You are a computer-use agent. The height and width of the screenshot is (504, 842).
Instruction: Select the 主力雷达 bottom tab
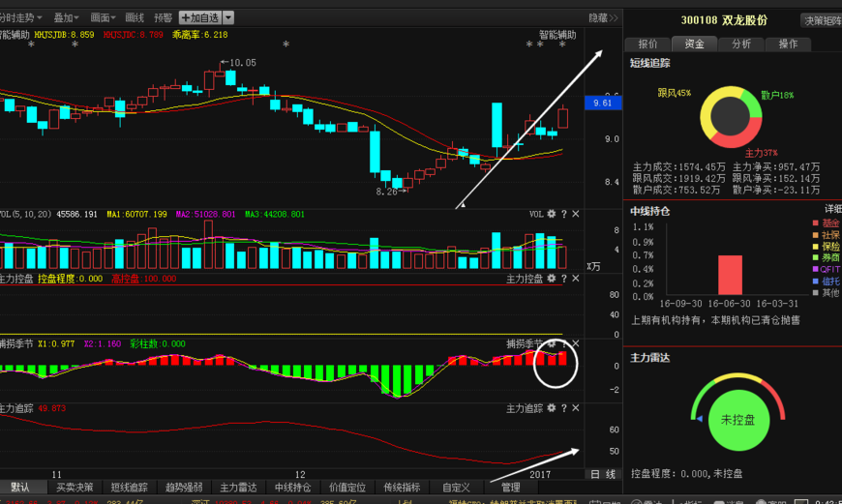click(x=238, y=488)
